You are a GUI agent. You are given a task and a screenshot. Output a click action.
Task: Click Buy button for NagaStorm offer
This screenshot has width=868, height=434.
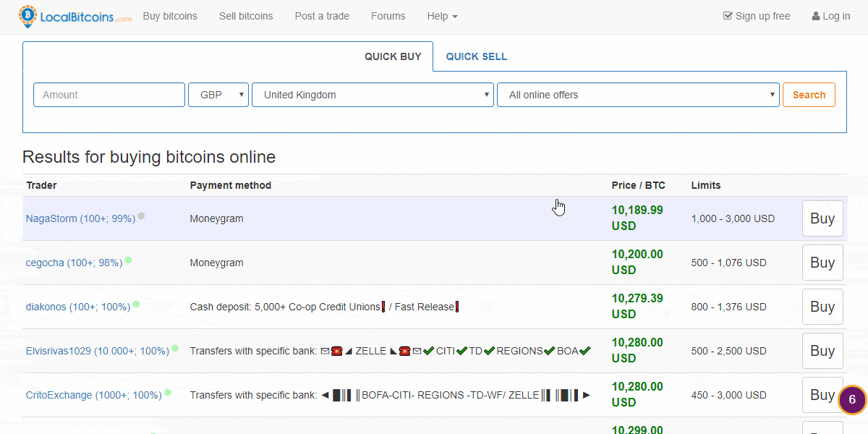pyautogui.click(x=822, y=218)
